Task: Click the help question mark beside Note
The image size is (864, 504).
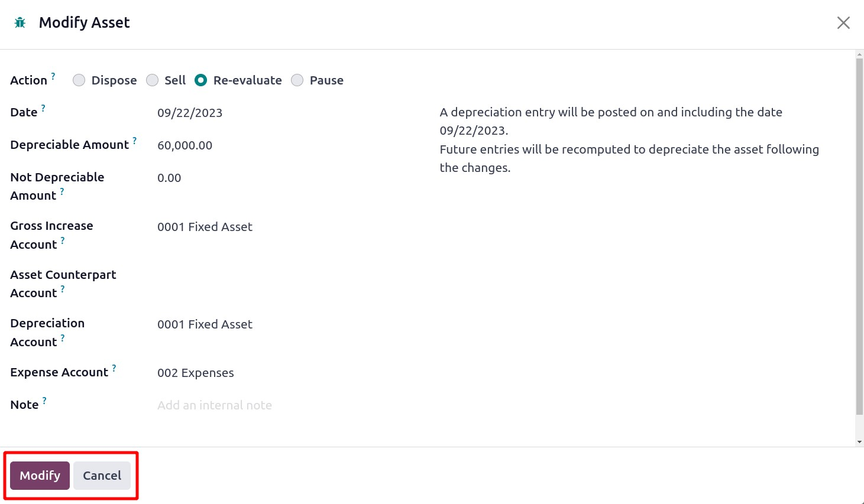Action: point(44,401)
